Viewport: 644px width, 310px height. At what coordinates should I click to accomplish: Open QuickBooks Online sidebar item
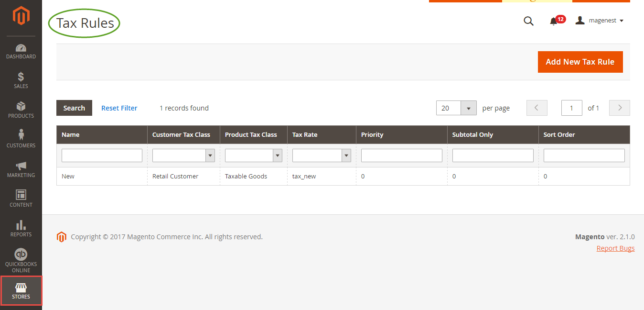pos(21,261)
